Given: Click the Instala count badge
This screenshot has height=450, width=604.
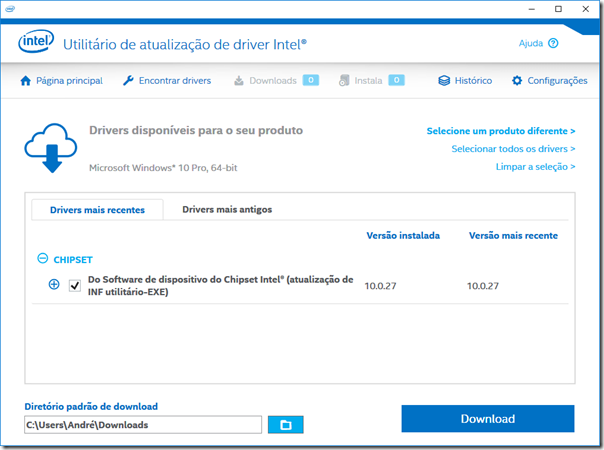Looking at the screenshot, I should (396, 80).
